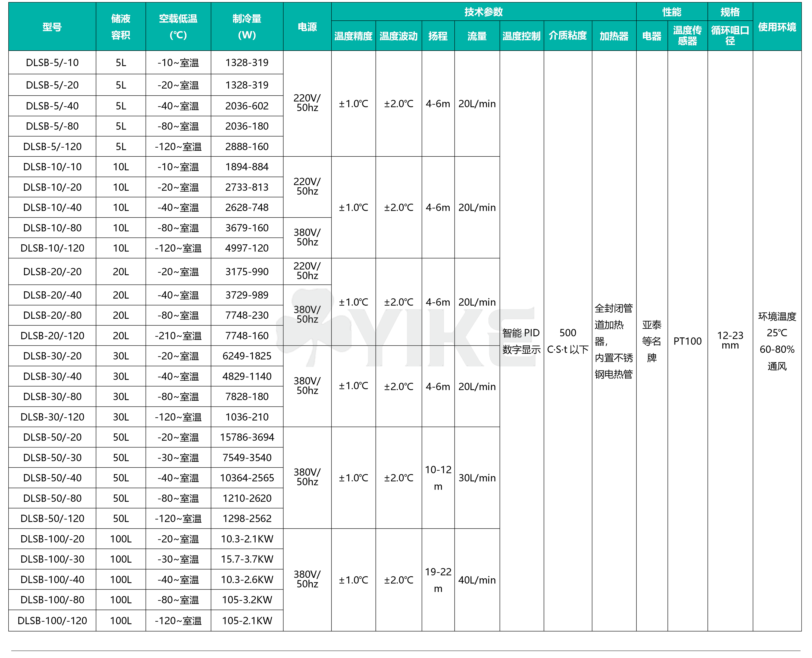The width and height of the screenshot is (812, 658).
Task: Click the 30L/min flow value
Action: point(477,478)
